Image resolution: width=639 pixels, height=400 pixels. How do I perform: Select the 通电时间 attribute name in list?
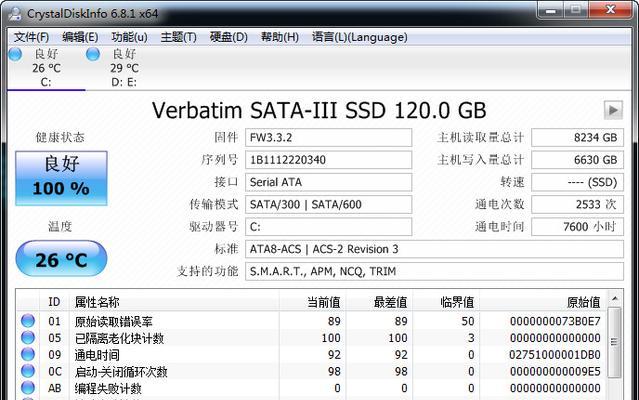[97, 355]
